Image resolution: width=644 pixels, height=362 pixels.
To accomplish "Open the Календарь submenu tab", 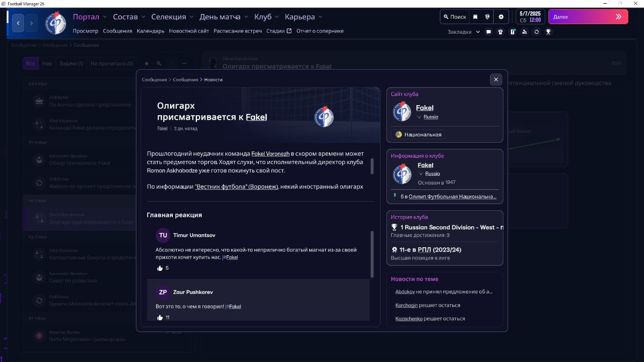I will click(150, 31).
